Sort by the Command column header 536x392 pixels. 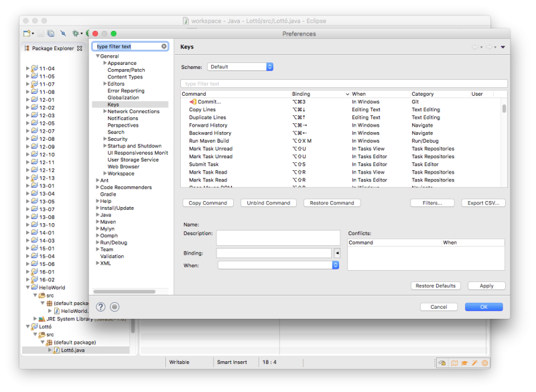pyautogui.click(x=236, y=94)
